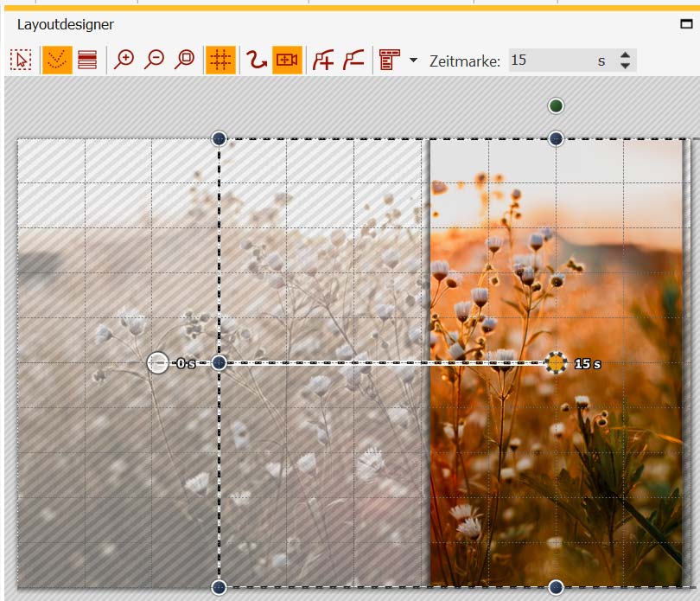Click the remove keyframe point icon
Viewport: 700px width, 601px height.
pyautogui.click(x=353, y=61)
